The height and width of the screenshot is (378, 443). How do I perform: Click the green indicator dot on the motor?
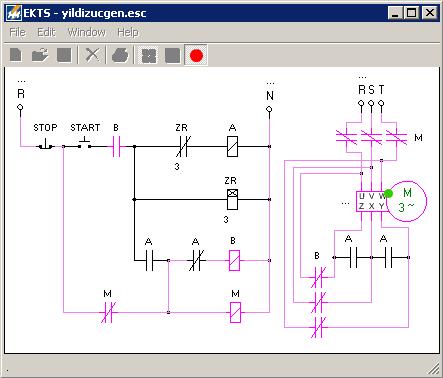pyautogui.click(x=388, y=193)
